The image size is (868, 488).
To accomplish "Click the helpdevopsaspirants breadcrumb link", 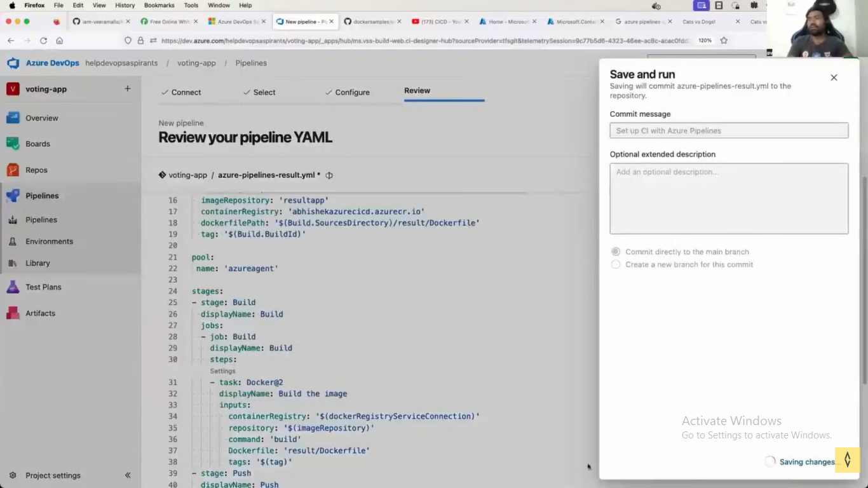I will (121, 63).
